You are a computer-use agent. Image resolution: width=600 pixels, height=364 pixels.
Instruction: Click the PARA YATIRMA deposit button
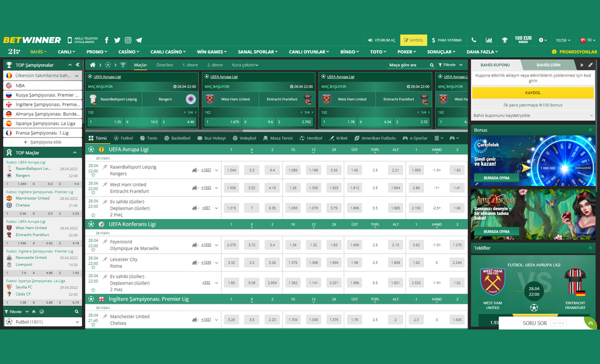point(447,40)
